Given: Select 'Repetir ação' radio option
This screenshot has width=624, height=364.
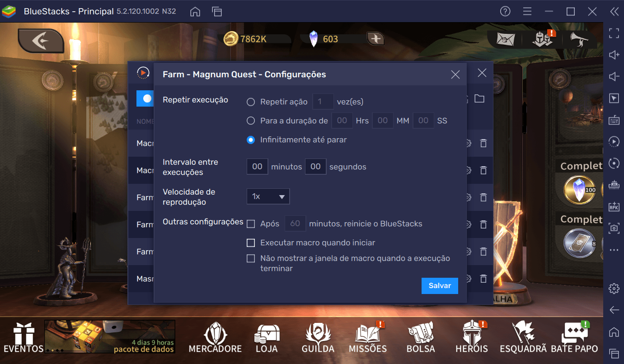Looking at the screenshot, I should pyautogui.click(x=251, y=102).
